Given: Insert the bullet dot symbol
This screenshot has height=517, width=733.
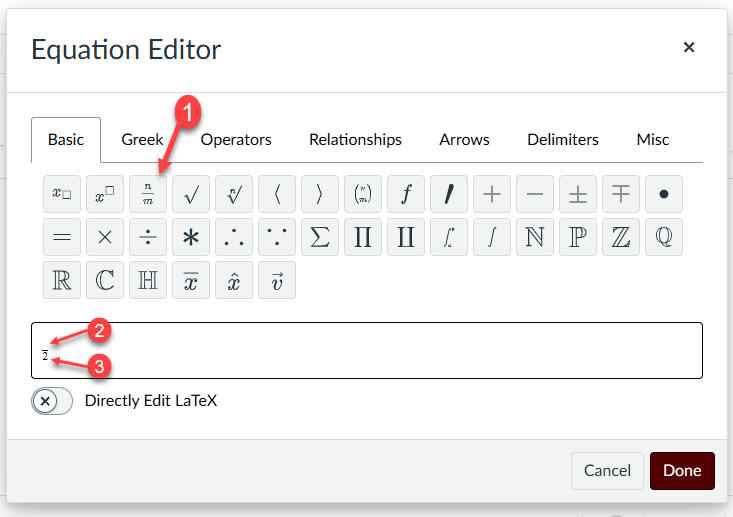Looking at the screenshot, I should [x=664, y=194].
